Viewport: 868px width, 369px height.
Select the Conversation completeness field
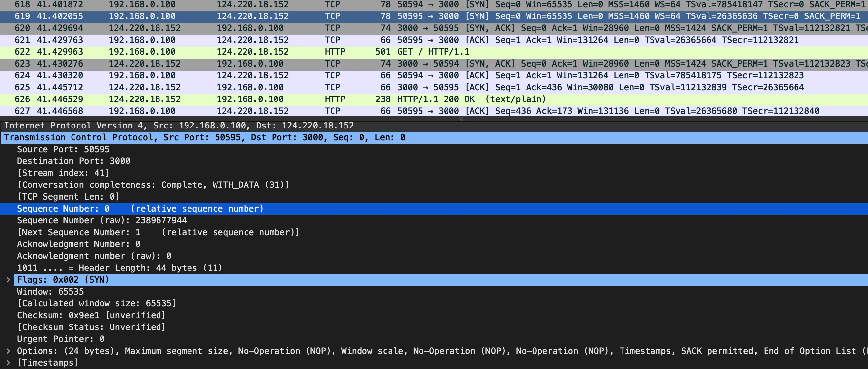[x=434, y=185]
